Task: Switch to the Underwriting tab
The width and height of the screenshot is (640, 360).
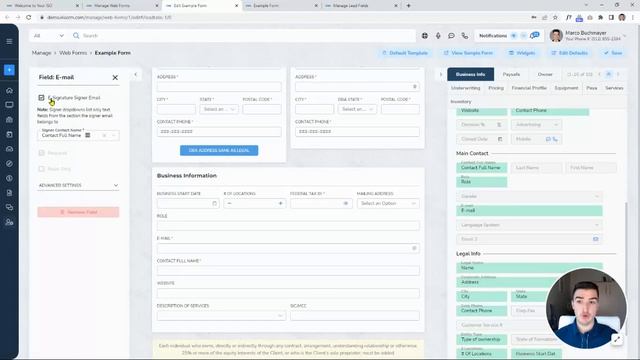Action: 466,88
